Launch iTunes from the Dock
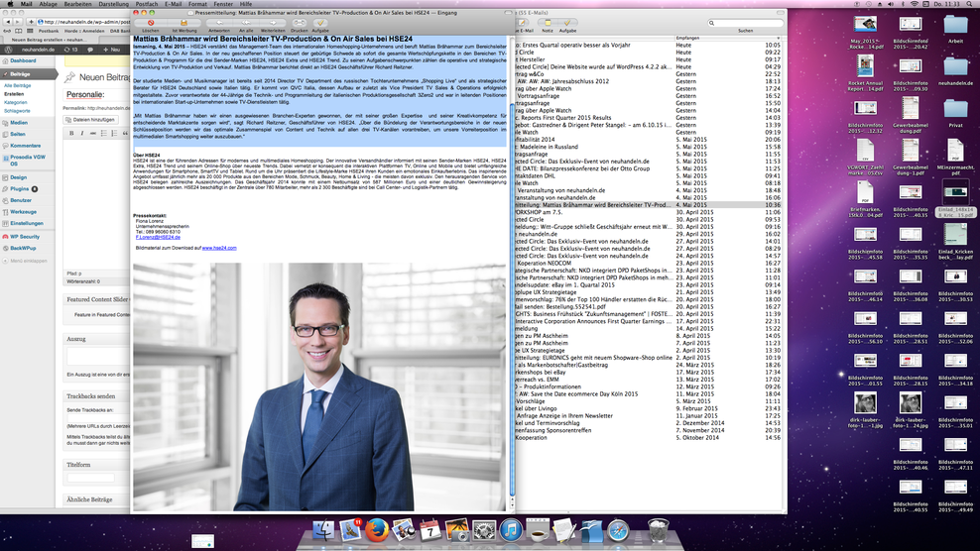The image size is (980, 551). [x=511, y=530]
